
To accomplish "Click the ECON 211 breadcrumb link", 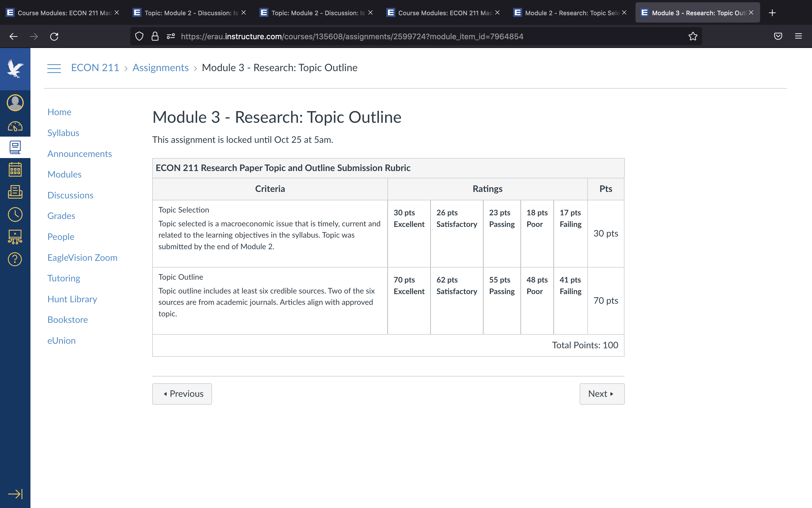I will [95, 67].
